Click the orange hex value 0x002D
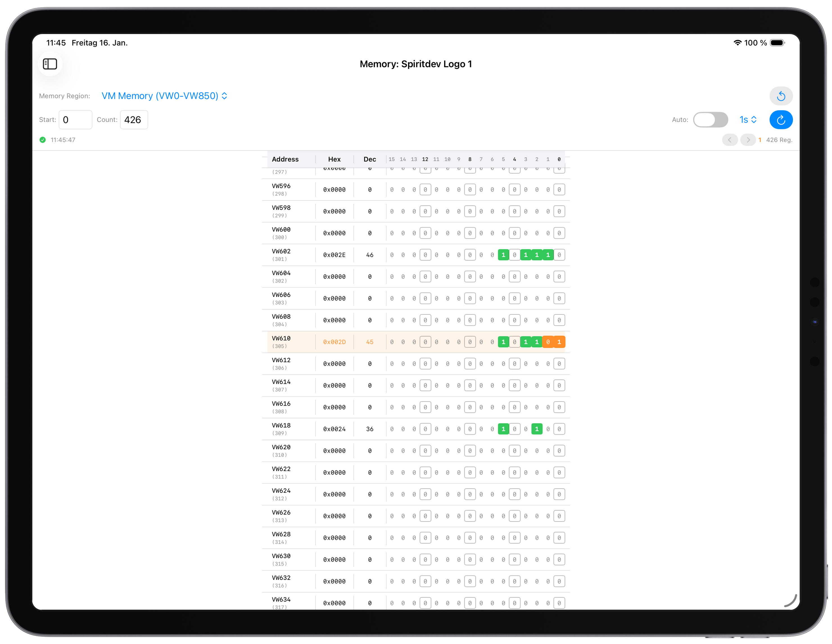The width and height of the screenshot is (832, 644). click(x=334, y=342)
